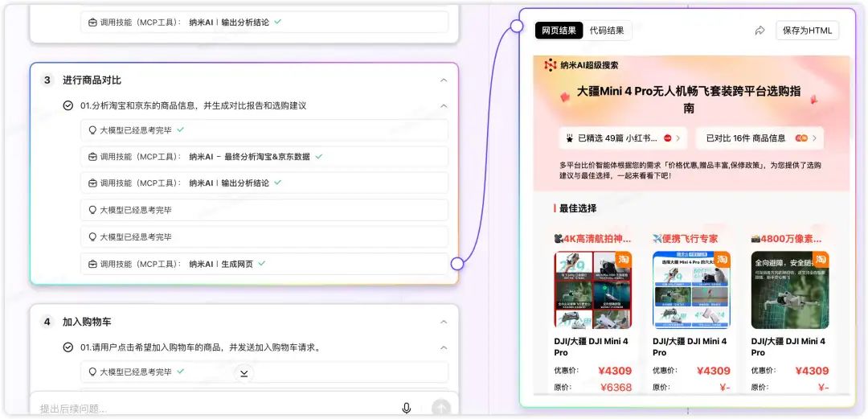Click the send arrow button
Viewport: 868px width, 419px height.
coord(441,409)
